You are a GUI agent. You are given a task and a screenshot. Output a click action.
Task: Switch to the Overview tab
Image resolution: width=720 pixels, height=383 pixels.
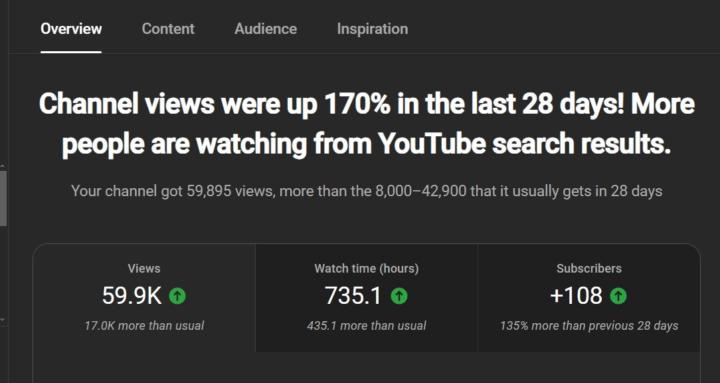click(x=71, y=29)
